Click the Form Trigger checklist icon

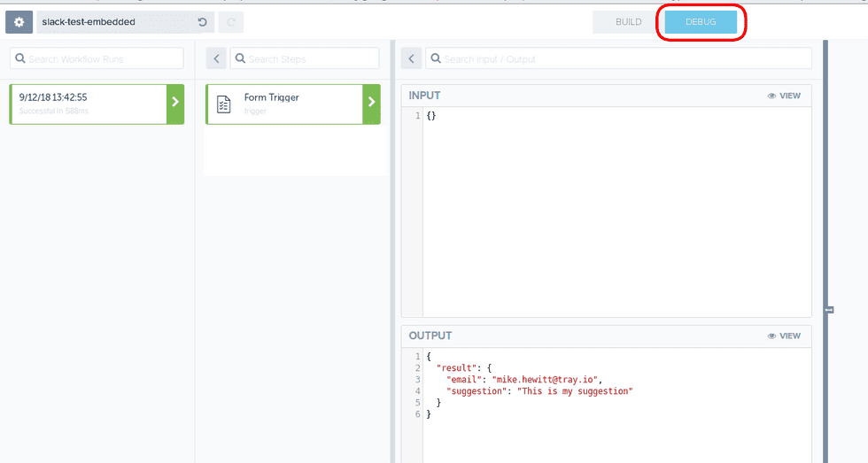click(x=224, y=104)
